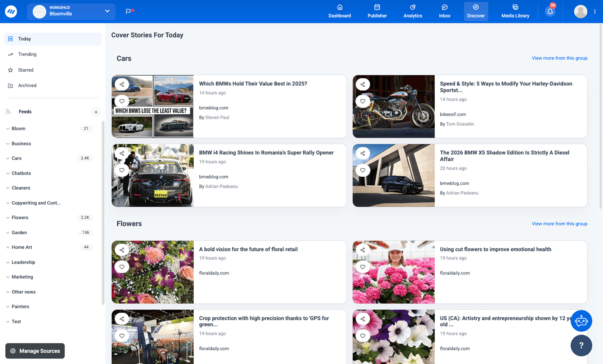Favorite the BMW value article with the heart

tap(122, 101)
